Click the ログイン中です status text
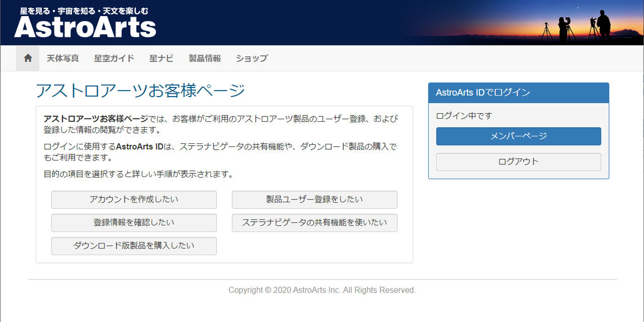644x322 pixels. 464,115
